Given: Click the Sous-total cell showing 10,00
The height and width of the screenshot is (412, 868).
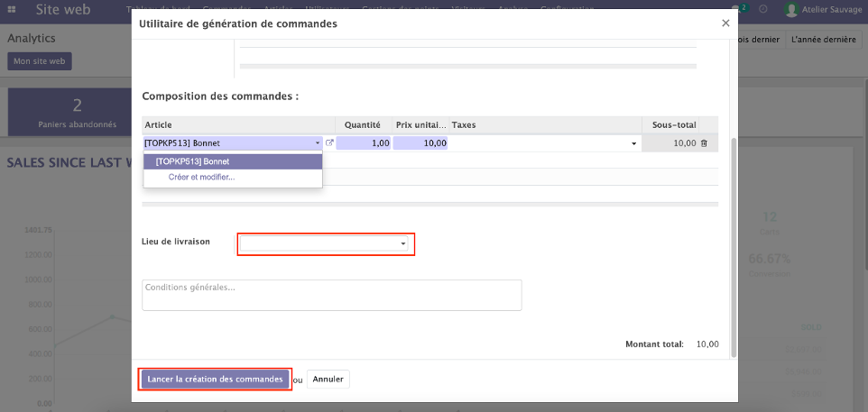Looking at the screenshot, I should click(670, 143).
